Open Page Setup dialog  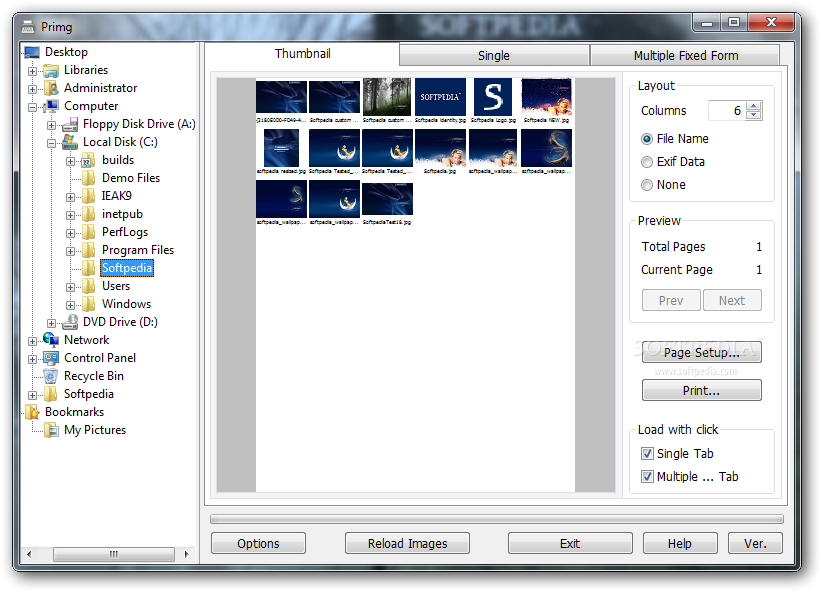(701, 352)
